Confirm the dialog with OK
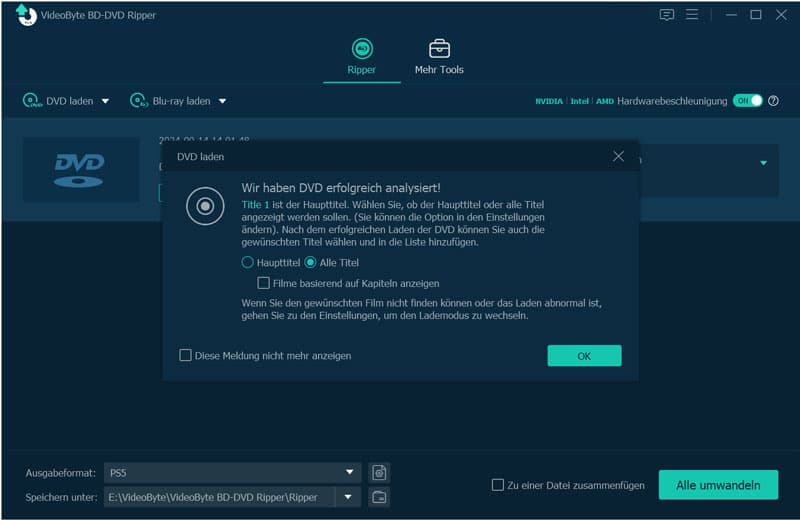The height and width of the screenshot is (520, 800). [584, 356]
